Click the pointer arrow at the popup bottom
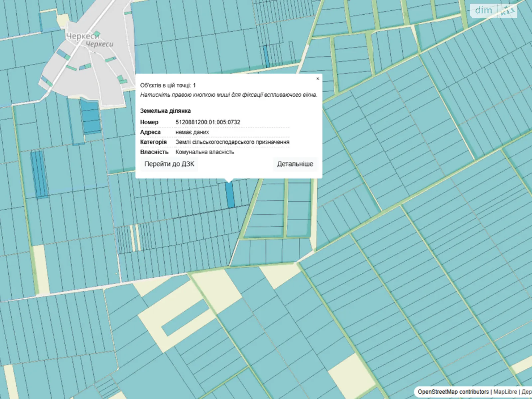Viewport: 532px width, 399px height. 229,181
